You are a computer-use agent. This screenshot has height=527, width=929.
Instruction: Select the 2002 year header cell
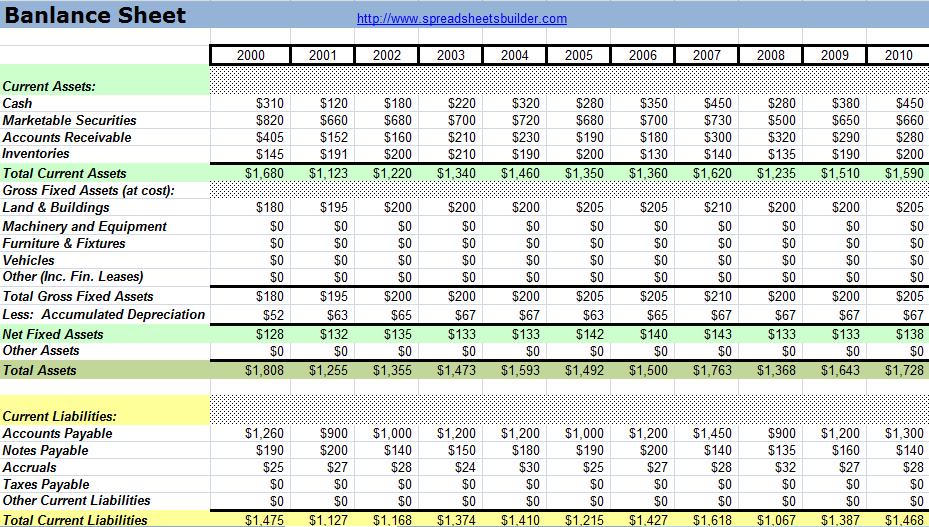click(387, 55)
